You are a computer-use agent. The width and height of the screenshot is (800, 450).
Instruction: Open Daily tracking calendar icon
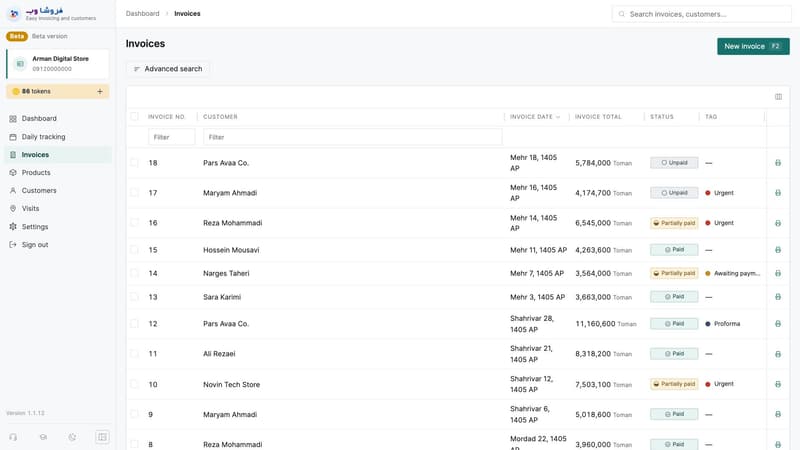(13, 137)
